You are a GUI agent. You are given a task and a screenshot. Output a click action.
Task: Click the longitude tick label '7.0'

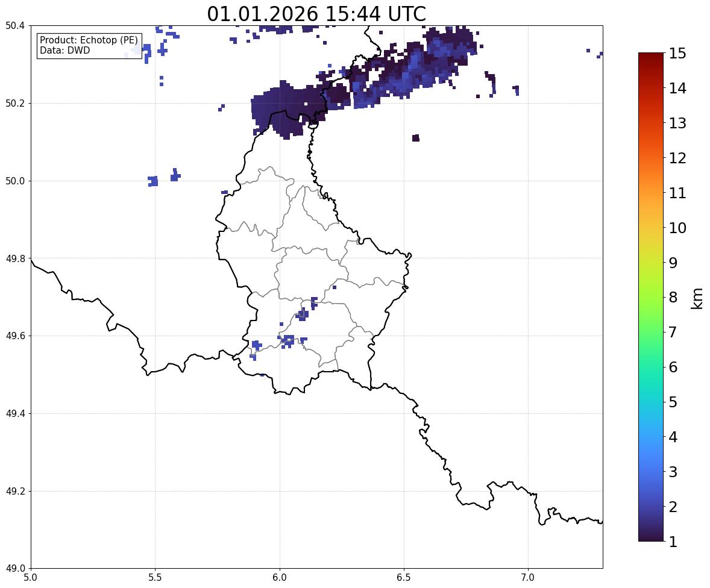coord(528,578)
